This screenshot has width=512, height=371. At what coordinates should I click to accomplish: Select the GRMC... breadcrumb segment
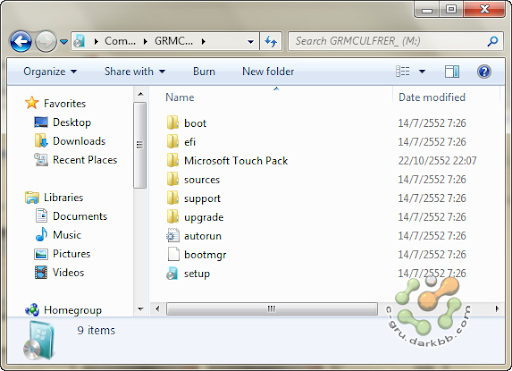point(173,41)
